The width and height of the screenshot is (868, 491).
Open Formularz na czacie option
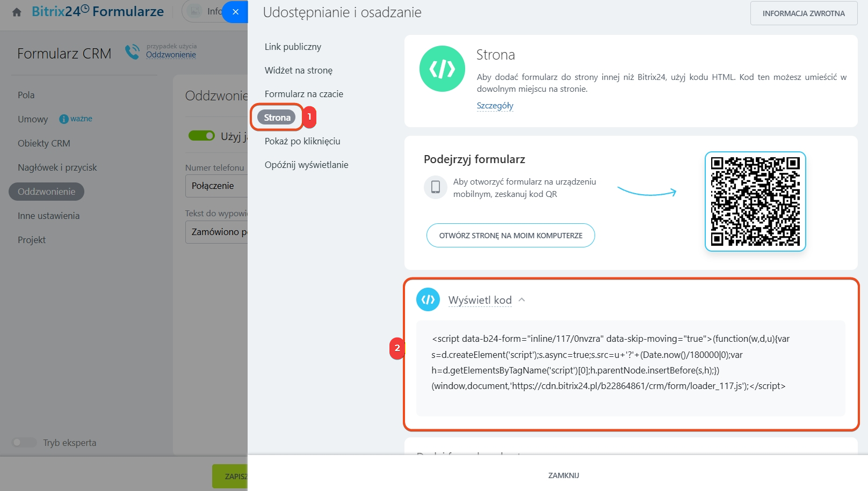(x=303, y=94)
